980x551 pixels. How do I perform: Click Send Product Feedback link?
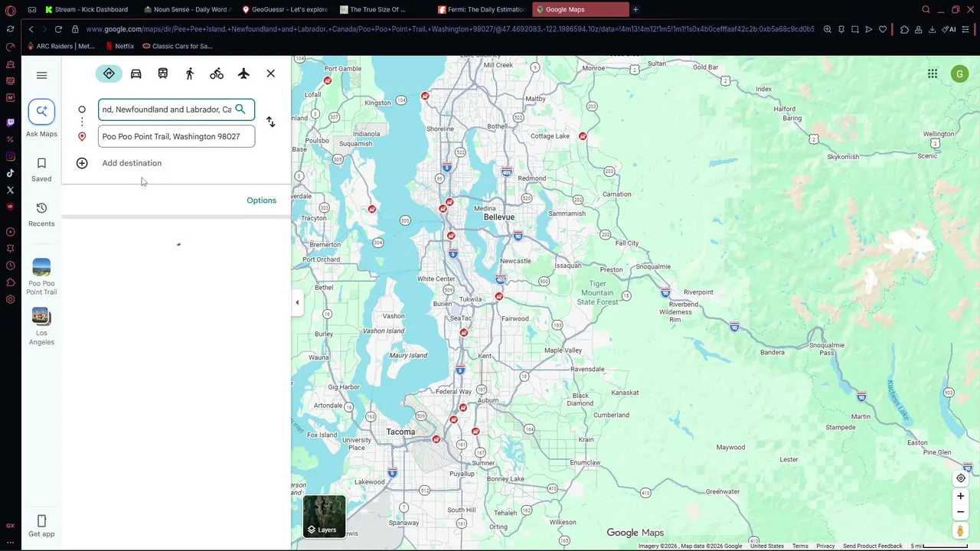873,546
